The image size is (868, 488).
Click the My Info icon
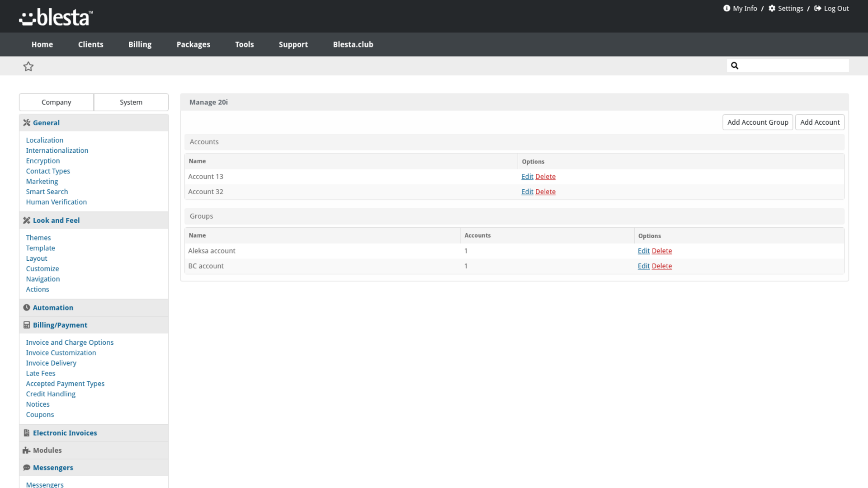[x=726, y=8]
